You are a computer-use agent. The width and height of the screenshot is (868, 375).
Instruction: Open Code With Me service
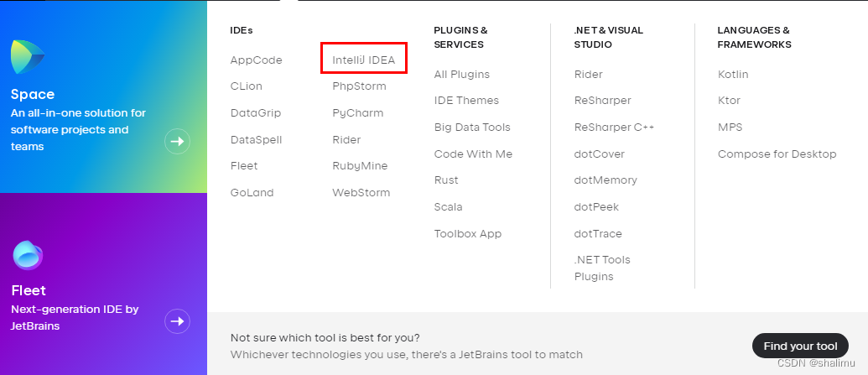pyautogui.click(x=473, y=154)
